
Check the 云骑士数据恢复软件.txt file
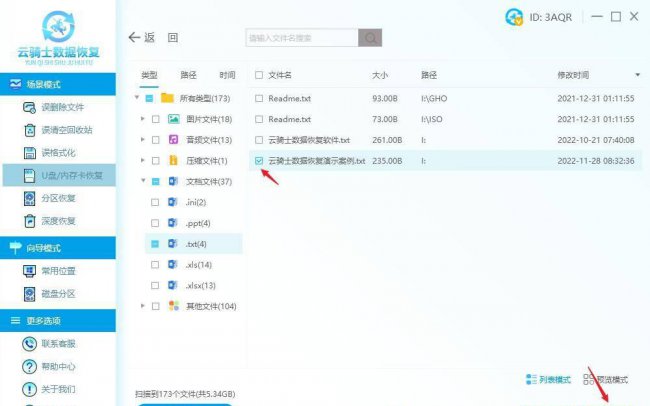pos(259,140)
